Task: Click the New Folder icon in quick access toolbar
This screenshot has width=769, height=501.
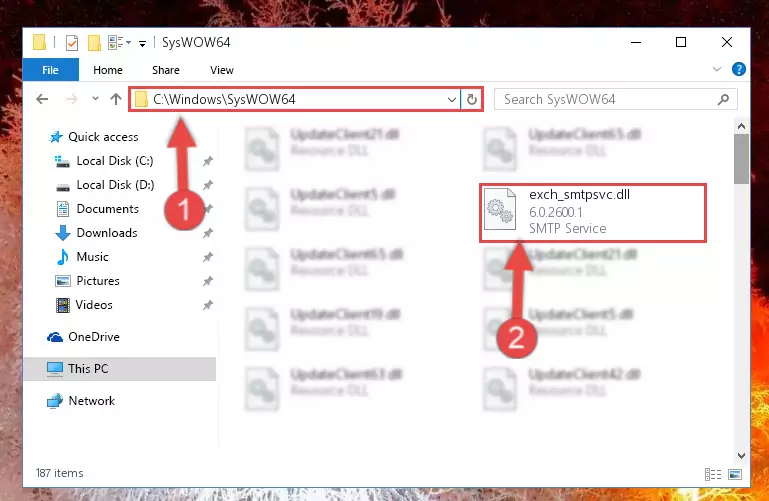Action: pyautogui.click(x=94, y=43)
